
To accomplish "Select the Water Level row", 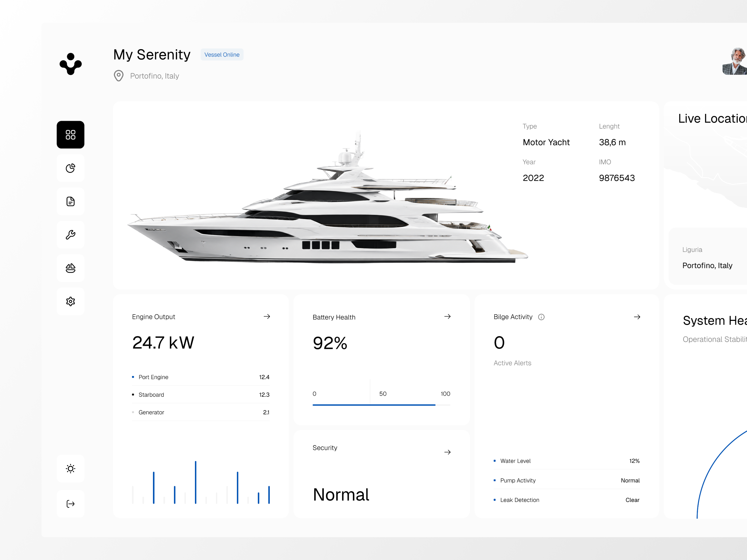I will click(567, 461).
